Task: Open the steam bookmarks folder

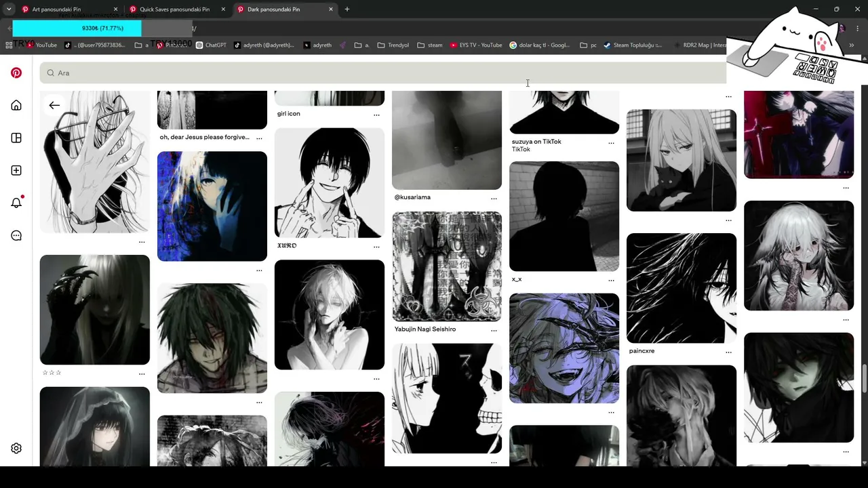Action: 430,45
